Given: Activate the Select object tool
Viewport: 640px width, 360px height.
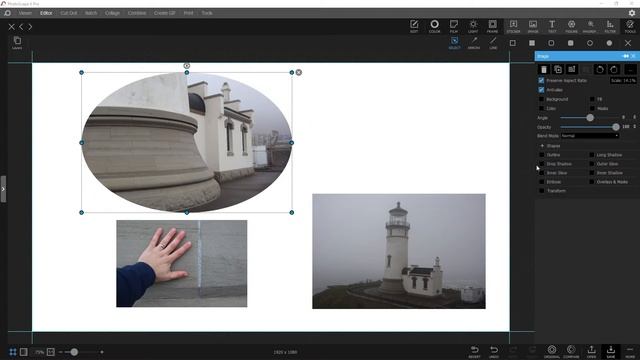Looking at the screenshot, I should coord(454,42).
